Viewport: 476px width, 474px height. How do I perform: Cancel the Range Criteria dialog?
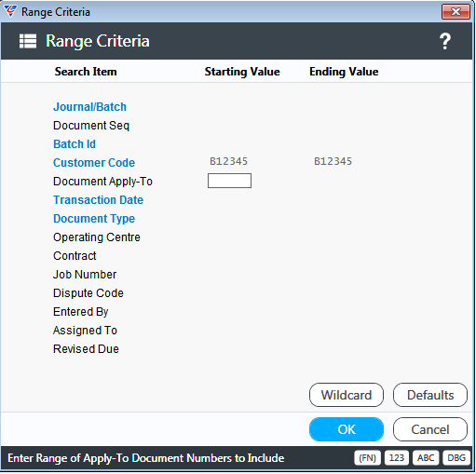click(x=430, y=429)
